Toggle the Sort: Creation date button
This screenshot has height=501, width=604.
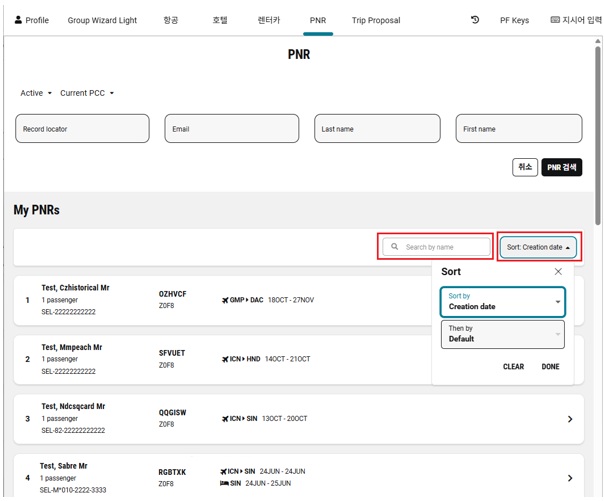click(x=538, y=247)
